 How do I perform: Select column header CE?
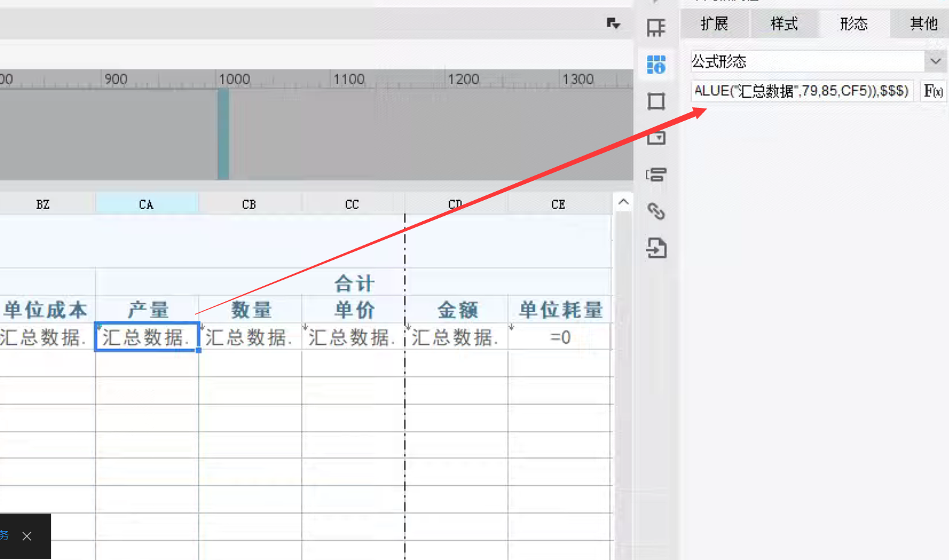(559, 204)
